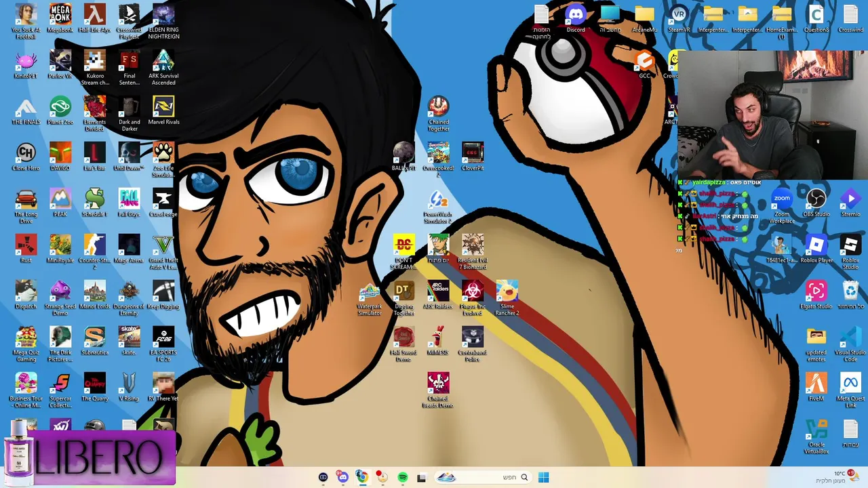Switch to Chrome in the taskbar

tap(362, 477)
